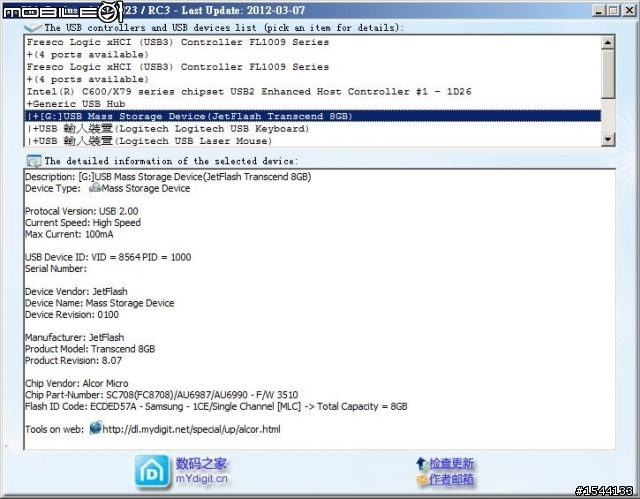
Task: Click the check-update arrow icon
Action: [x=422, y=464]
